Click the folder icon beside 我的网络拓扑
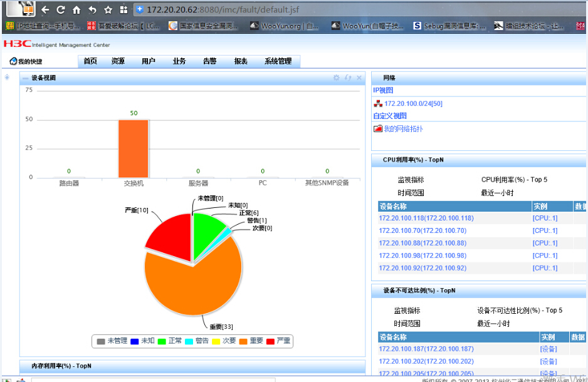The height and width of the screenshot is (382, 588). click(x=378, y=128)
